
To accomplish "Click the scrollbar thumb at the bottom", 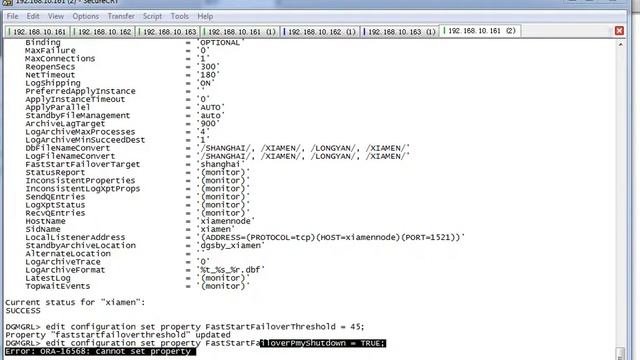I will (x=620, y=353).
